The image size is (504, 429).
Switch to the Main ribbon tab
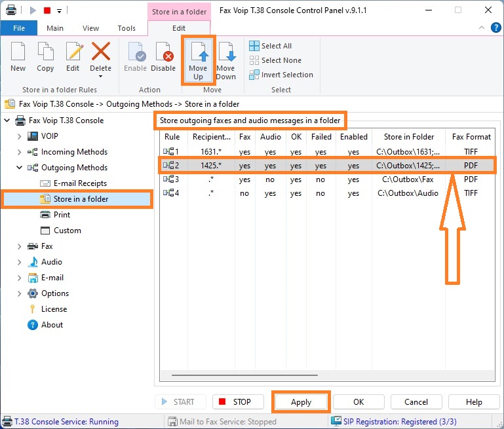point(55,28)
